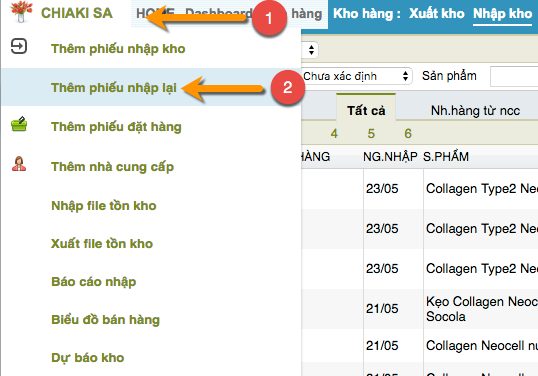This screenshot has height=376, width=538.
Task: Click the Kho hàng header label
Action: pyautogui.click(x=367, y=13)
